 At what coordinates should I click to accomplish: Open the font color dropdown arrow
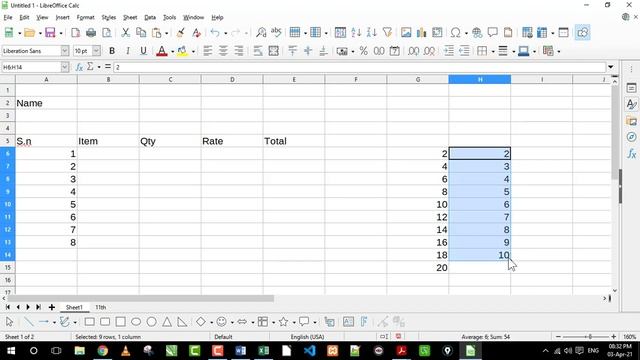coord(172,51)
